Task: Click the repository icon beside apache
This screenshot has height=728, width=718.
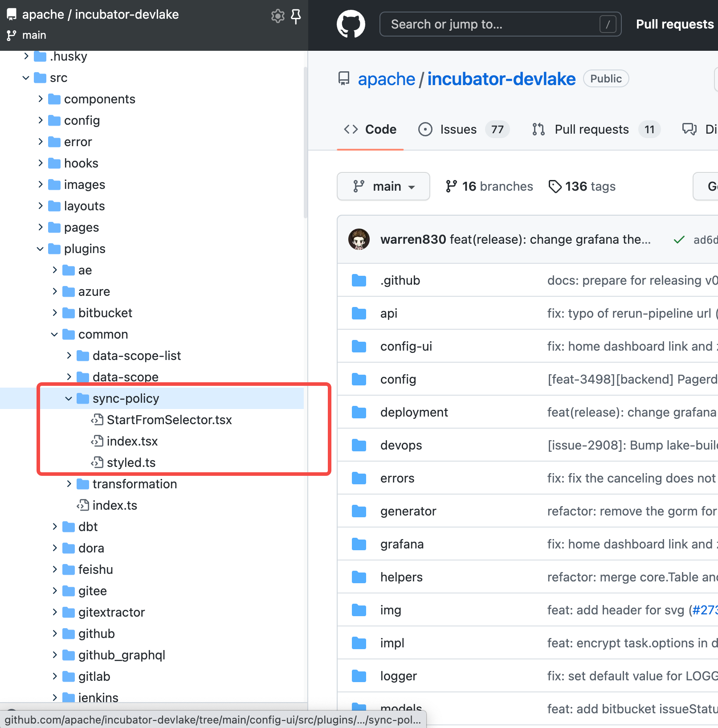Action: (344, 79)
